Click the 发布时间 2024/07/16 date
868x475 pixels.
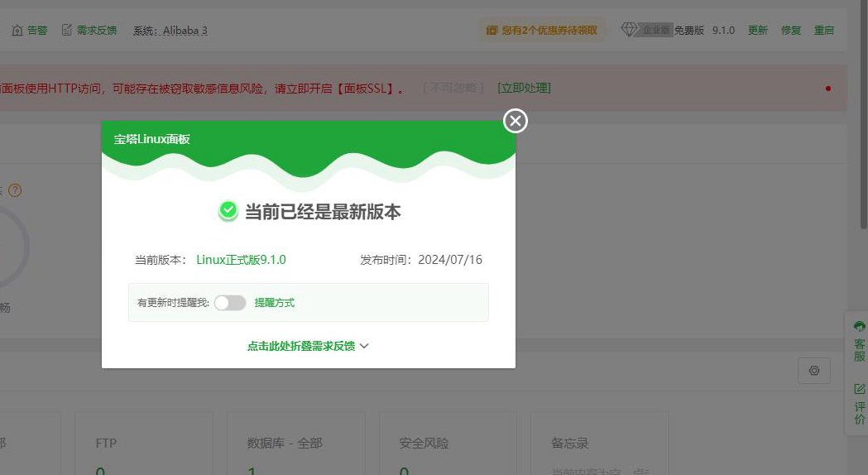(x=421, y=260)
